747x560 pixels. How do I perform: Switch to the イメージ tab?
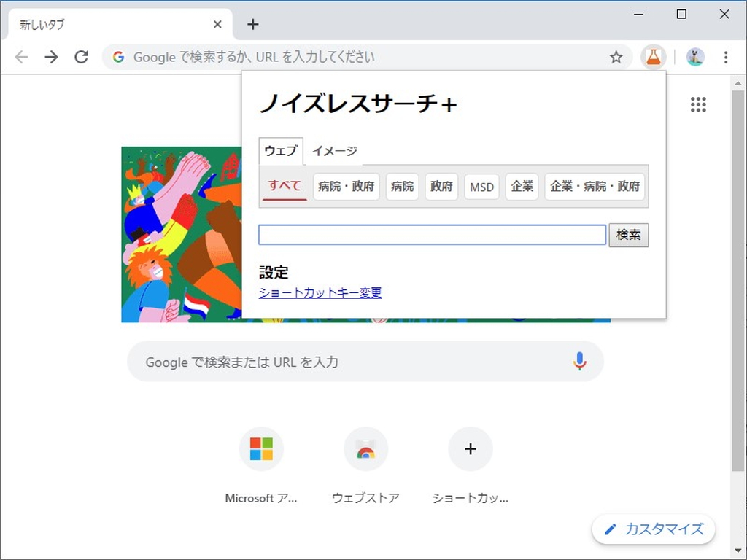[334, 151]
